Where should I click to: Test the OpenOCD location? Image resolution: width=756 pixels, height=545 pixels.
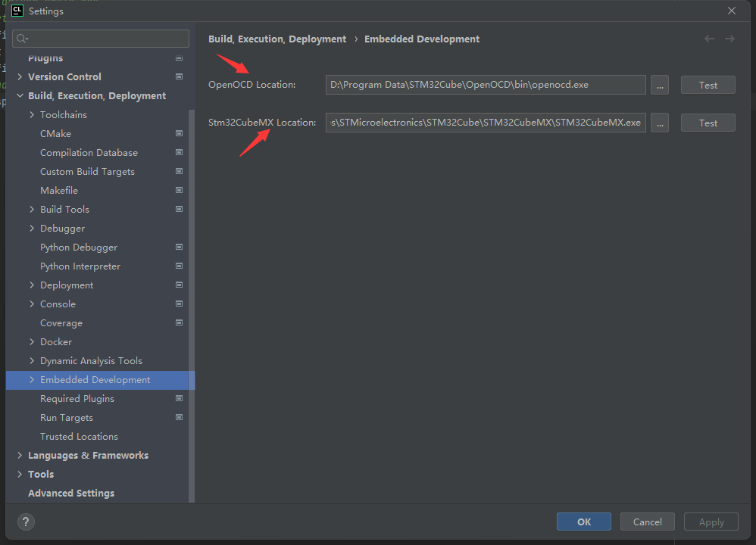(708, 85)
